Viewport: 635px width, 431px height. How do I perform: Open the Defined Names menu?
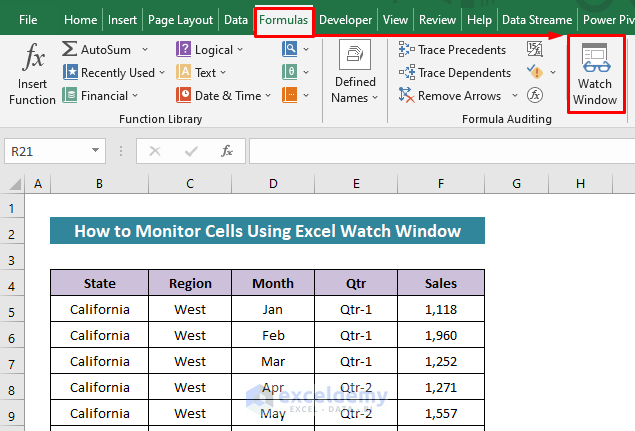tap(355, 75)
